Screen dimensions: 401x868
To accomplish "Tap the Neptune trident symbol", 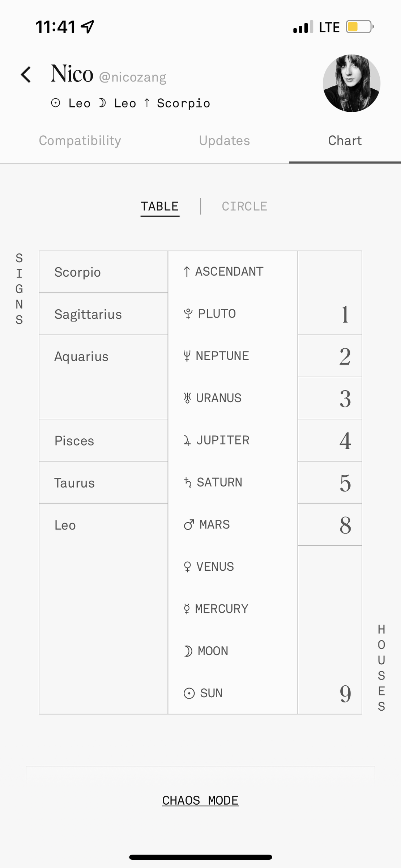I will coord(187,356).
